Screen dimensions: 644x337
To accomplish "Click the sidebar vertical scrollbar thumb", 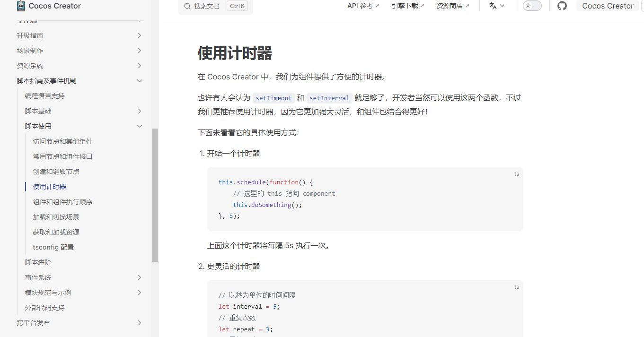I will [155, 195].
